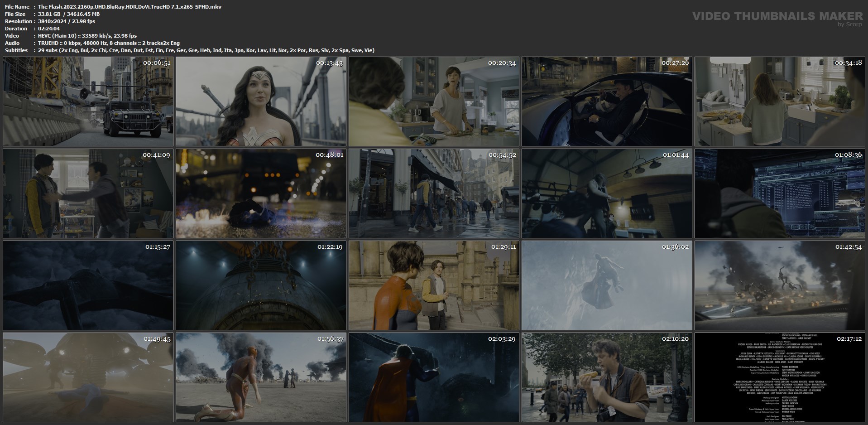Image resolution: width=868 pixels, height=425 pixels.
Task: Select the computer screens thumbnail at 01:08:36
Action: pyautogui.click(x=780, y=193)
